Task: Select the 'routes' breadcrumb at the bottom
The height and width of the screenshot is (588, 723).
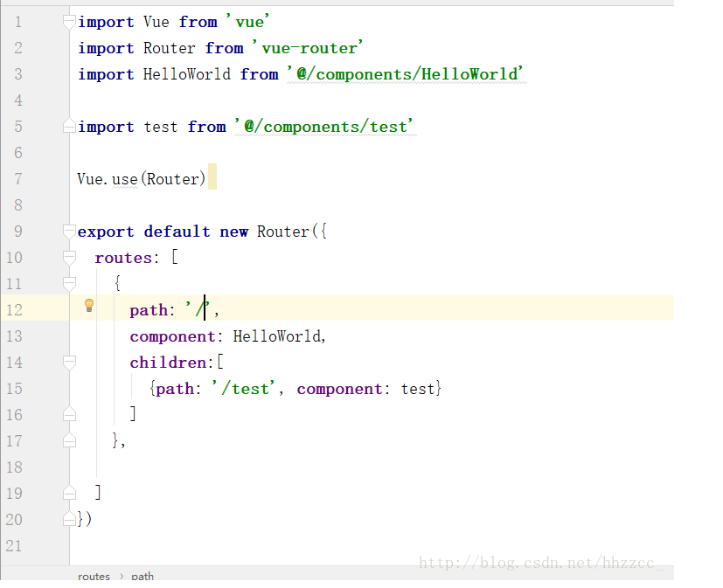Action: click(x=94, y=576)
